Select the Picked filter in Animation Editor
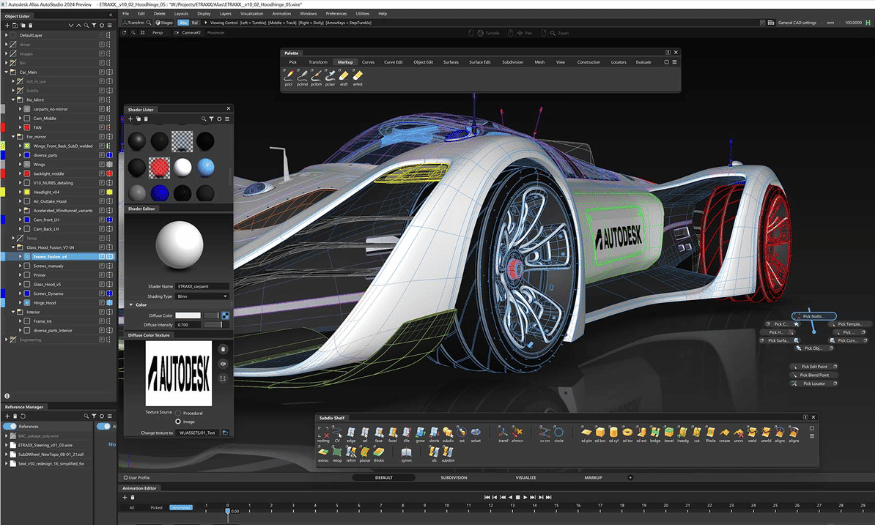875x525 pixels. click(x=156, y=508)
